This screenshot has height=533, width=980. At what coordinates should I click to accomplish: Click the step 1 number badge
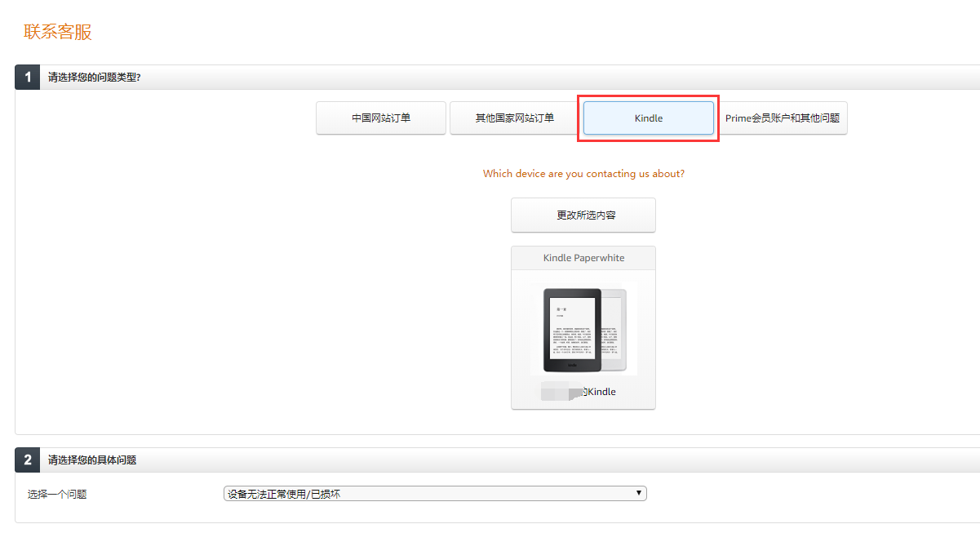[x=28, y=78]
